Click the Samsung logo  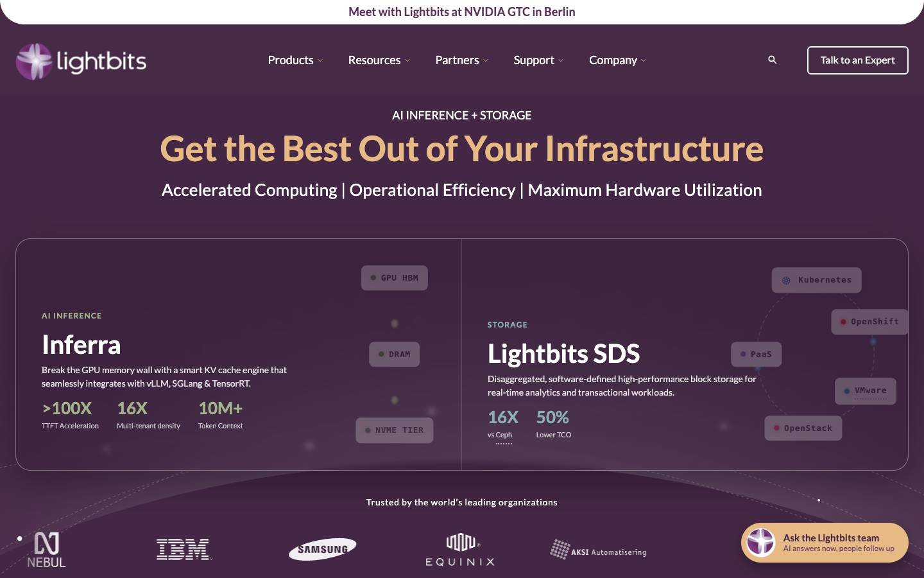pyautogui.click(x=322, y=549)
